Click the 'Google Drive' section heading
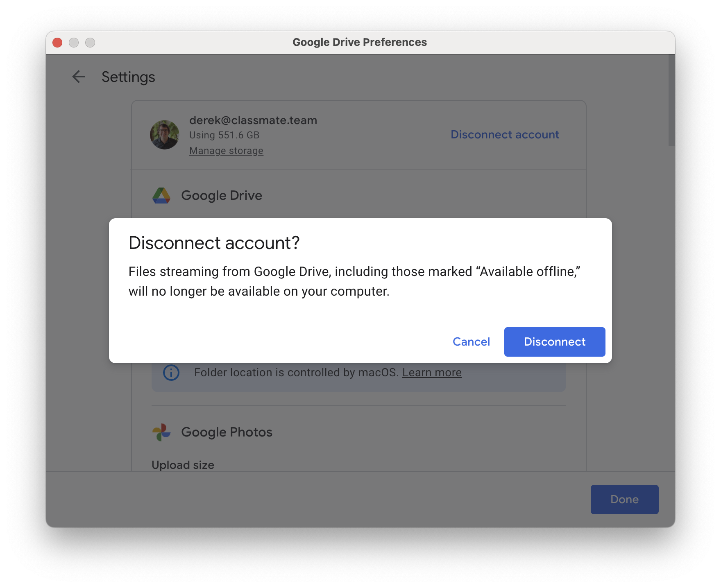Screen dimensions: 721x588 222,196
